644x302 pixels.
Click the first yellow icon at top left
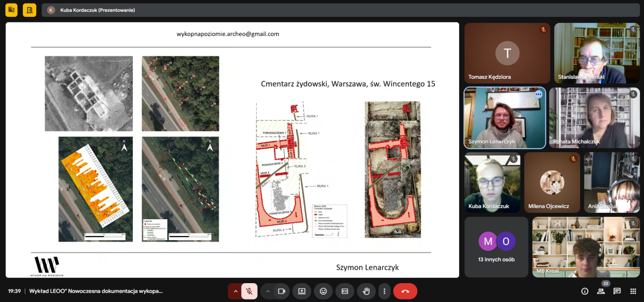click(11, 10)
